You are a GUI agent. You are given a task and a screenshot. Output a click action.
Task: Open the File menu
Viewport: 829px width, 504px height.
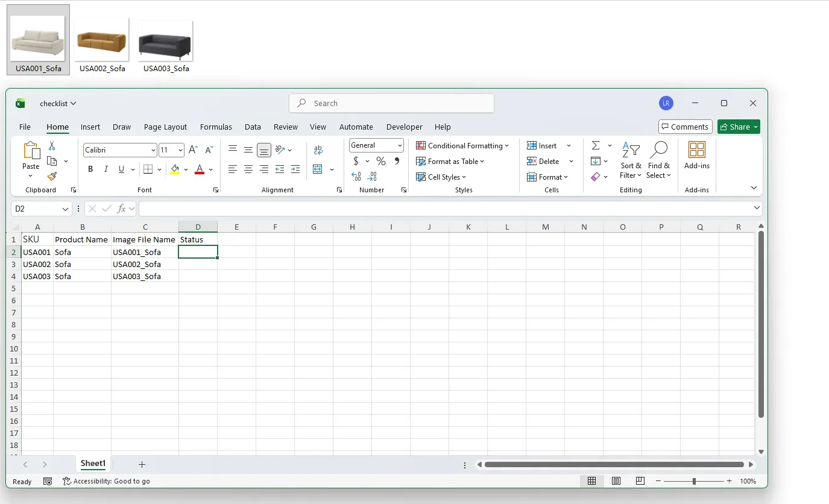pyautogui.click(x=25, y=127)
